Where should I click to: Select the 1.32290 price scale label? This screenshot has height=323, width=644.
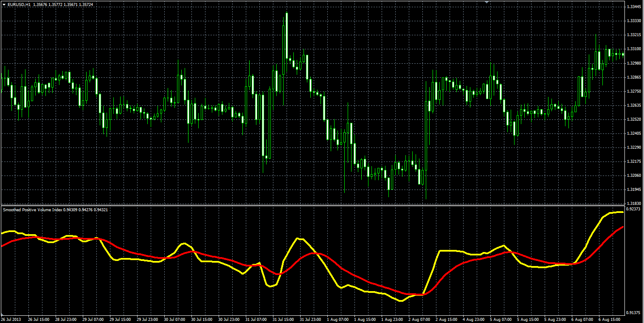pyautogui.click(x=634, y=147)
